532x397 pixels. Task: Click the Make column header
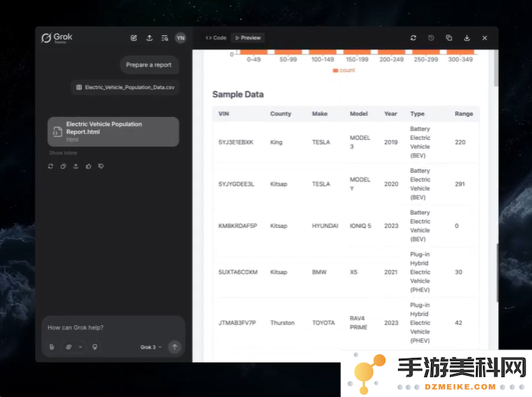(x=320, y=113)
